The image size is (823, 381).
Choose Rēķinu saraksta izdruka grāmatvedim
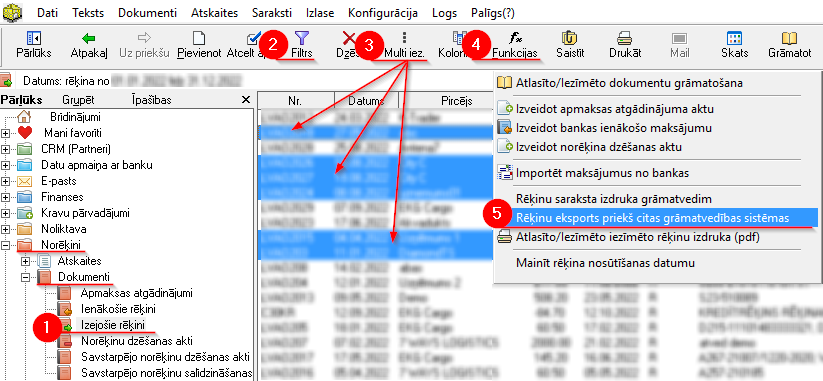coord(614,199)
